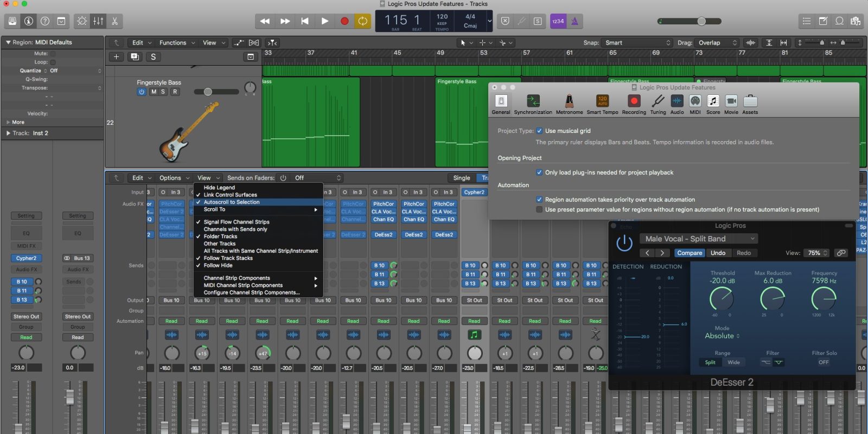Click the Record button in transport
This screenshot has width=868, height=434.
pyautogui.click(x=344, y=21)
